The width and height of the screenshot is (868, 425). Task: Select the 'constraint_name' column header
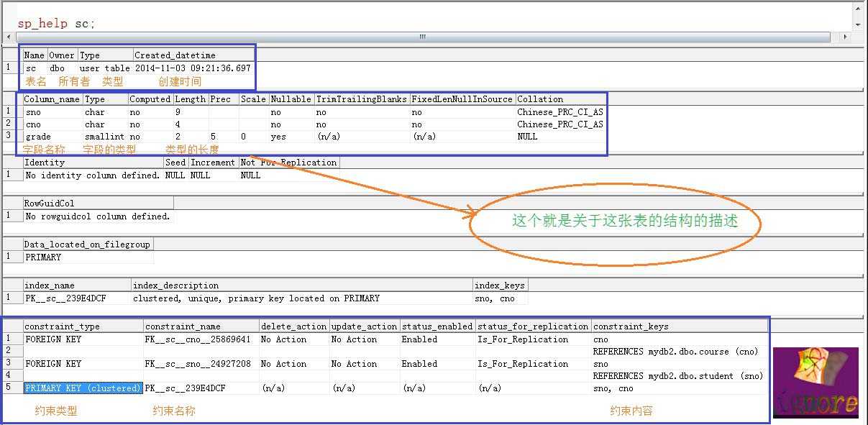point(201,326)
